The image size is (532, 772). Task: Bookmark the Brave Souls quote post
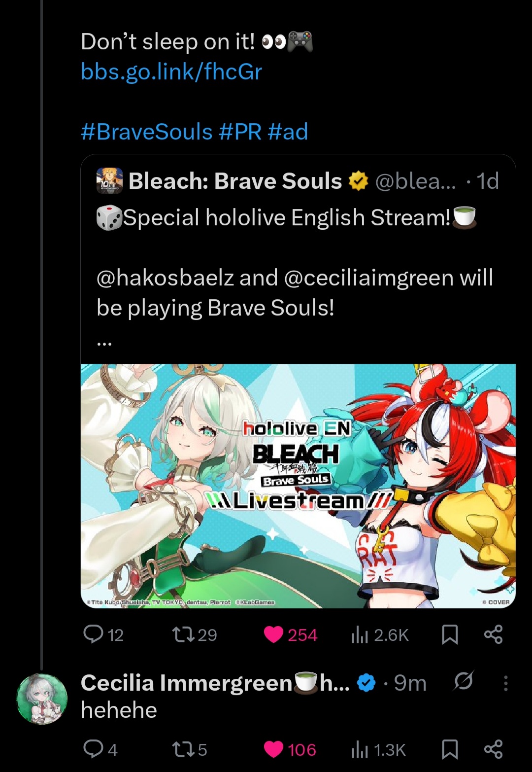point(450,634)
